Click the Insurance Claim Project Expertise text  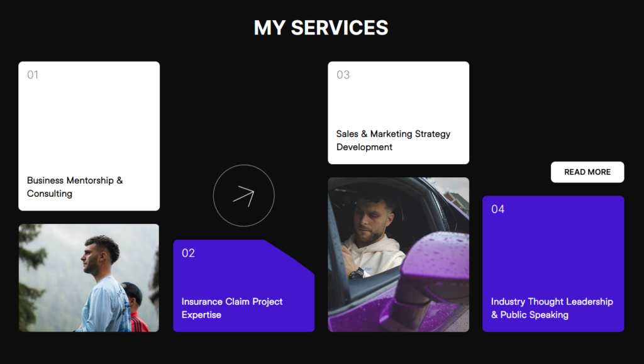232,308
